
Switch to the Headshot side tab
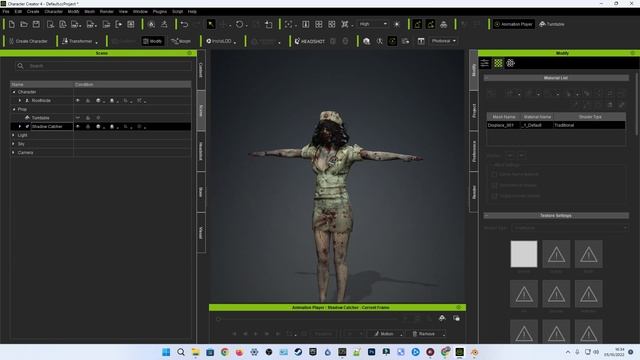[x=201, y=151]
